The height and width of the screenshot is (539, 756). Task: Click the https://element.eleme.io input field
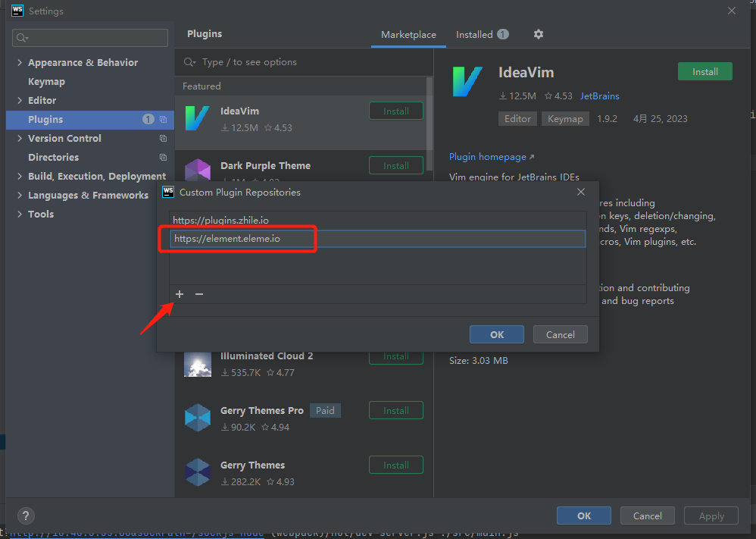pos(378,239)
